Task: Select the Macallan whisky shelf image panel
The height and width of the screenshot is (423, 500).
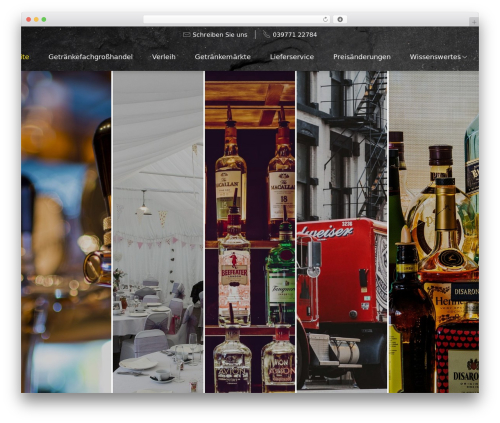Action: [x=250, y=232]
